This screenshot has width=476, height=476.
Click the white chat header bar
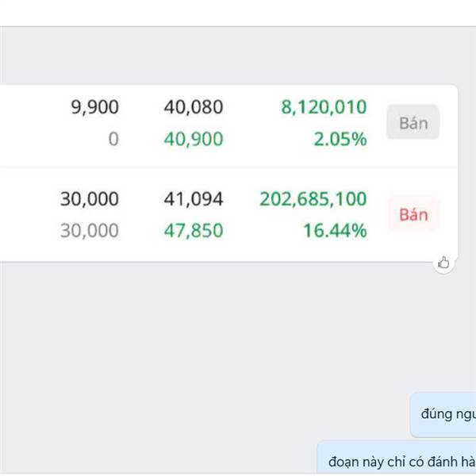pyautogui.click(x=238, y=13)
